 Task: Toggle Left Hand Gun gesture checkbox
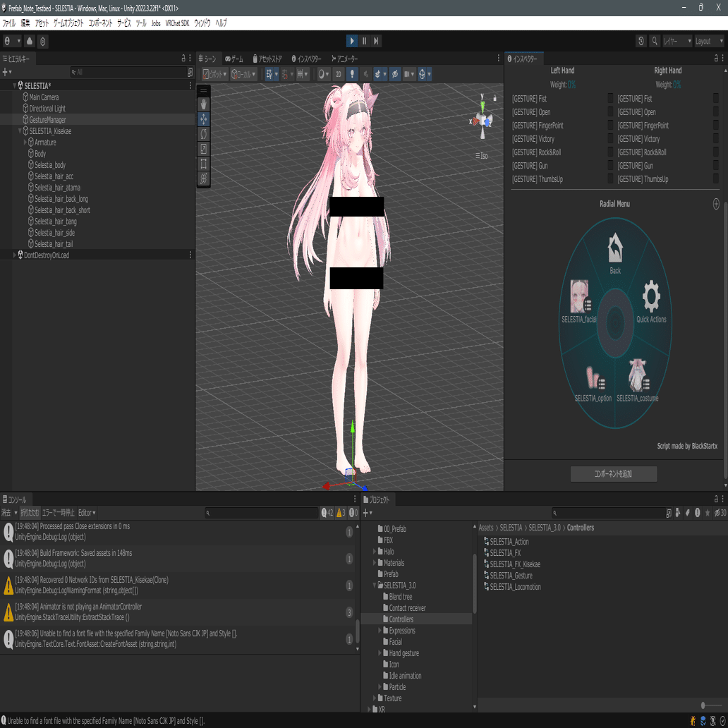(610, 165)
